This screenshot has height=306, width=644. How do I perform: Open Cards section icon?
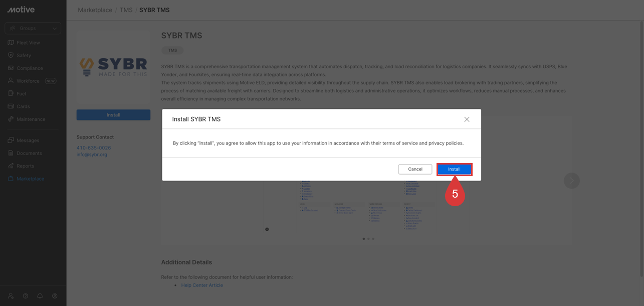11,106
